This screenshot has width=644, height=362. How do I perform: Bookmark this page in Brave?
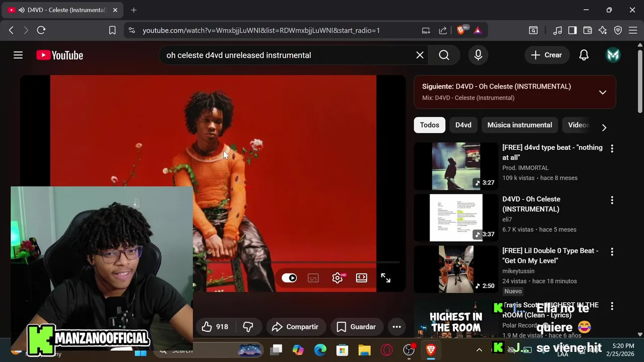113,30
